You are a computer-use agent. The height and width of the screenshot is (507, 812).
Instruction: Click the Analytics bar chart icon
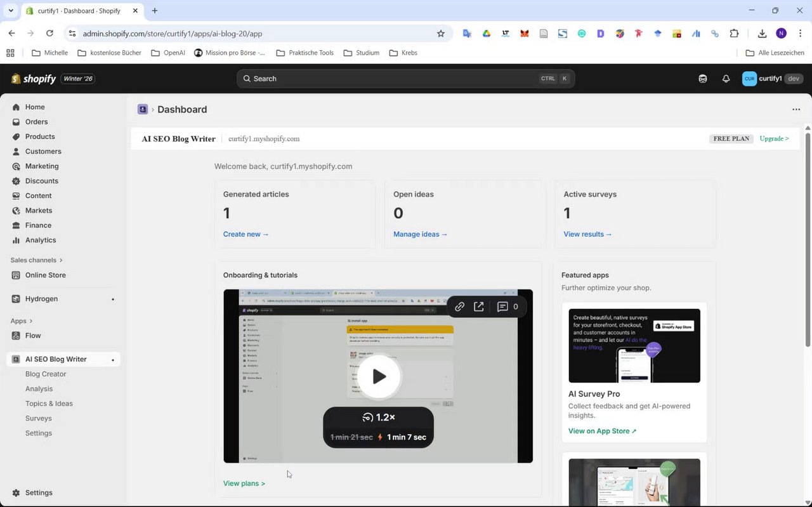point(16,240)
